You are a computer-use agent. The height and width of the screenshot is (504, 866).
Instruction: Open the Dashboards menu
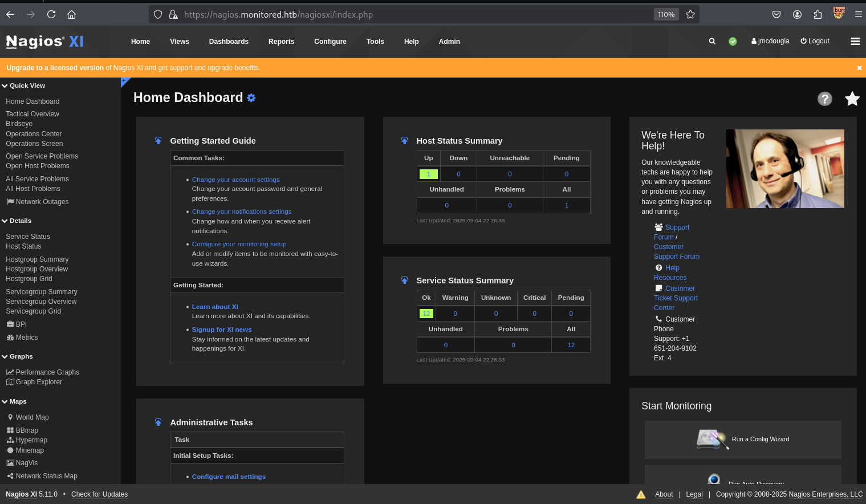229,42
